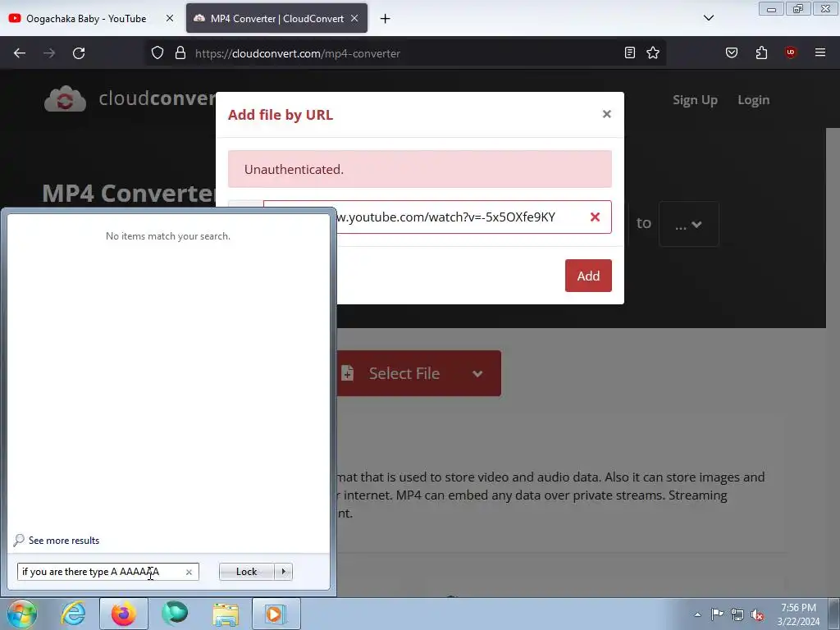Go back with the browser back arrow
Viewport: 840px width, 630px height.
click(20, 53)
